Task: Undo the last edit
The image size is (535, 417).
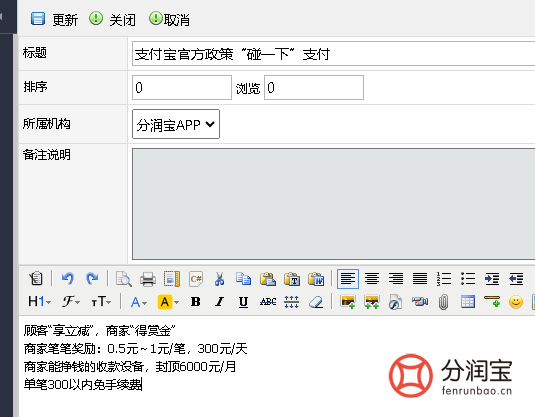Action: click(x=68, y=278)
